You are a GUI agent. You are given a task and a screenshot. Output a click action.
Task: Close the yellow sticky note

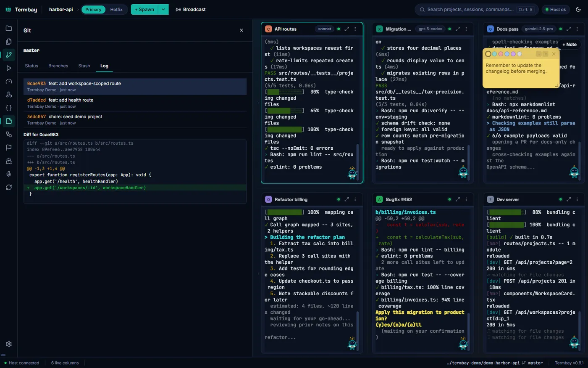[x=554, y=54]
